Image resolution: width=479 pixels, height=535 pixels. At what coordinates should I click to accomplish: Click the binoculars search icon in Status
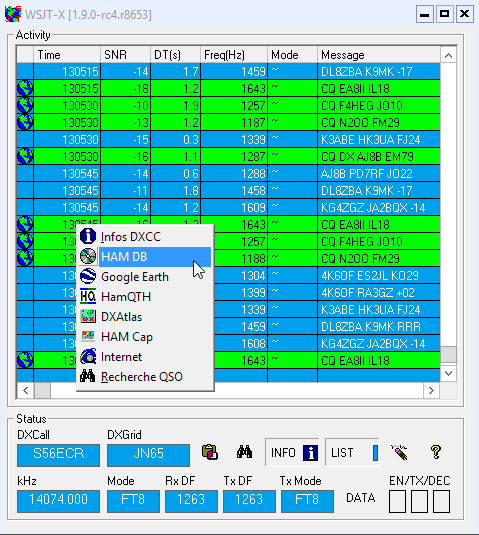click(x=244, y=452)
